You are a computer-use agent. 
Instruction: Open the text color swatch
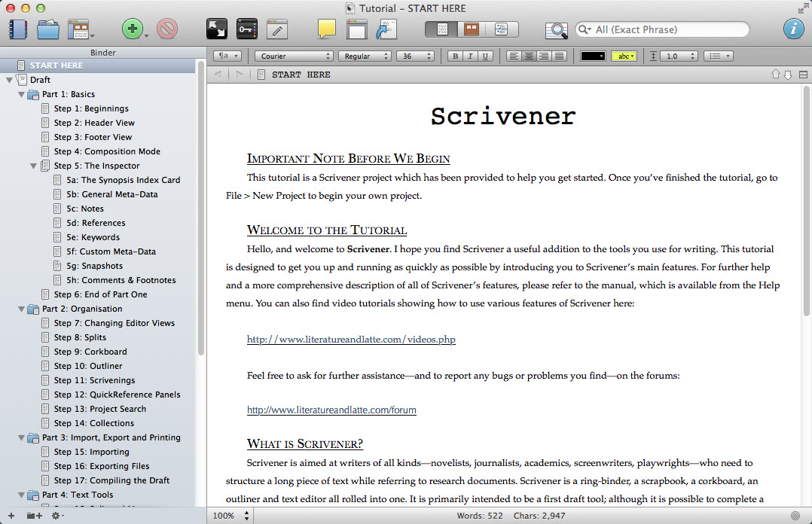pyautogui.click(x=592, y=56)
